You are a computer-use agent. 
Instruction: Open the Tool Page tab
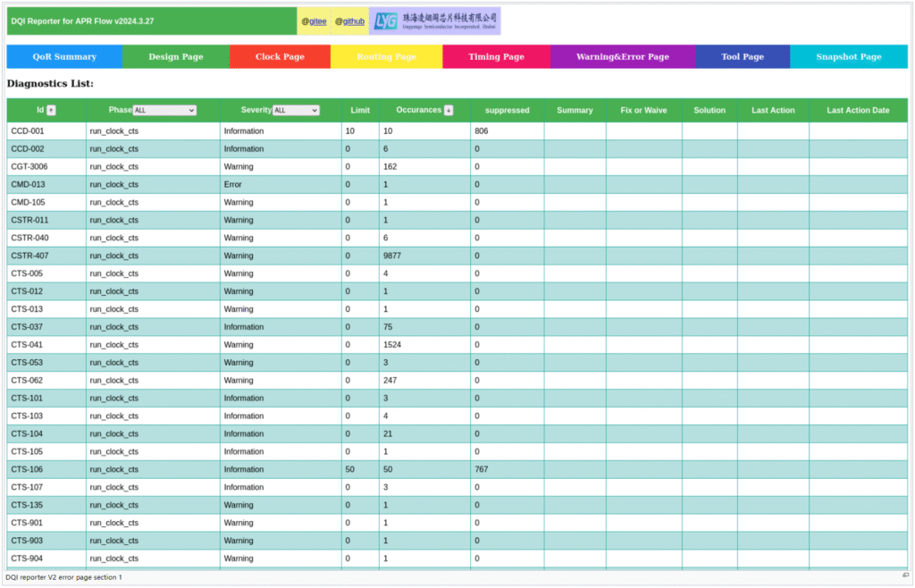click(x=743, y=56)
